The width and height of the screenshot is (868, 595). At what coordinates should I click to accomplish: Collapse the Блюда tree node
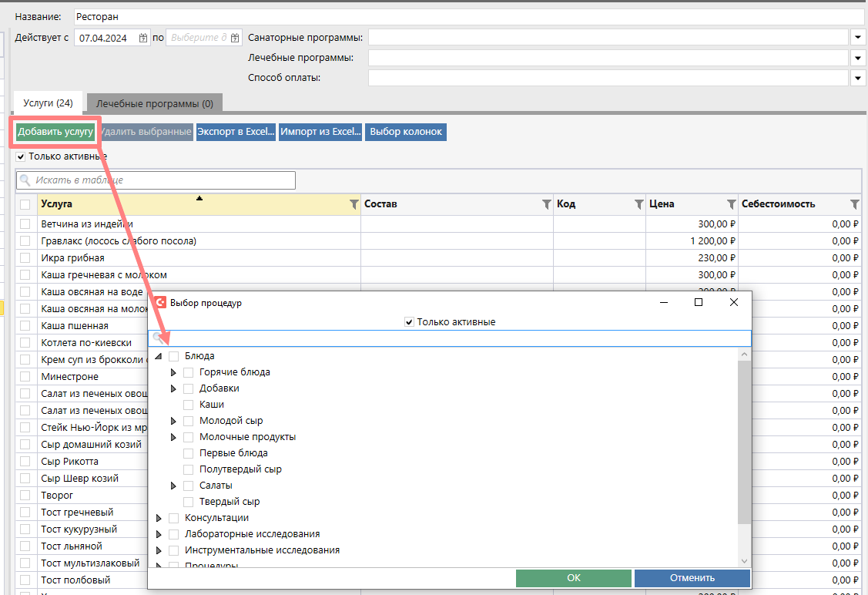pos(159,356)
